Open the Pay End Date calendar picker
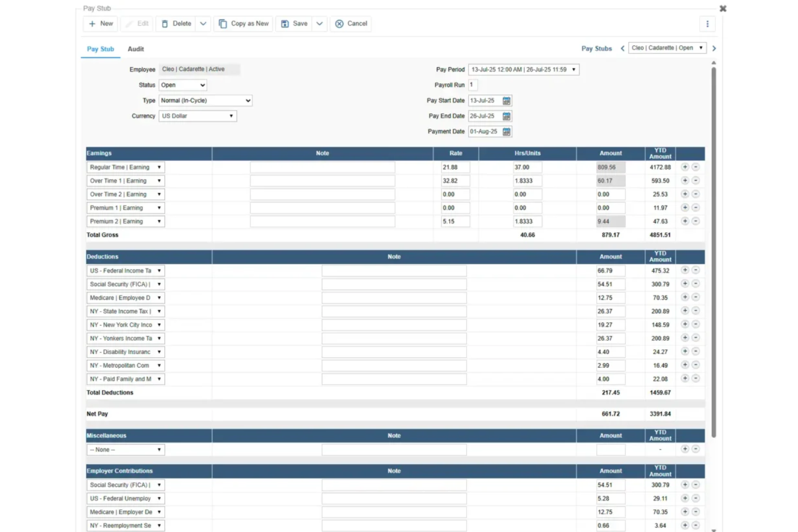The image size is (798, 532). (x=506, y=116)
